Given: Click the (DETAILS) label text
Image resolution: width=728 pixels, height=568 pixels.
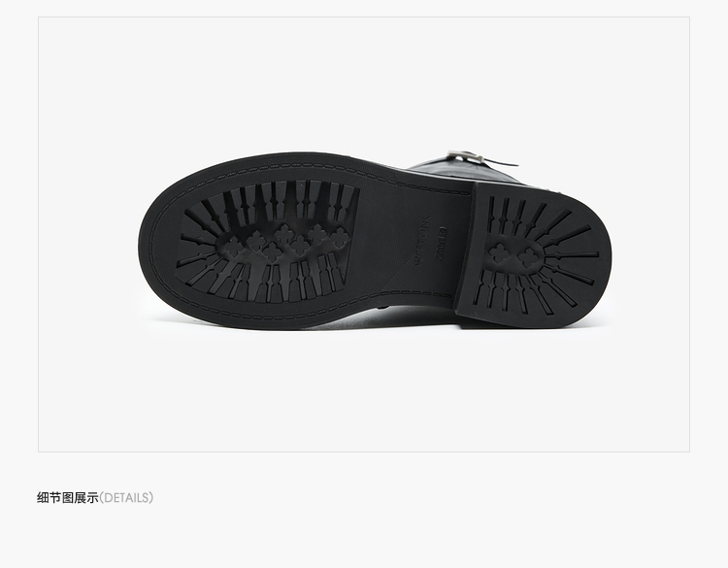Looking at the screenshot, I should click(x=126, y=498).
